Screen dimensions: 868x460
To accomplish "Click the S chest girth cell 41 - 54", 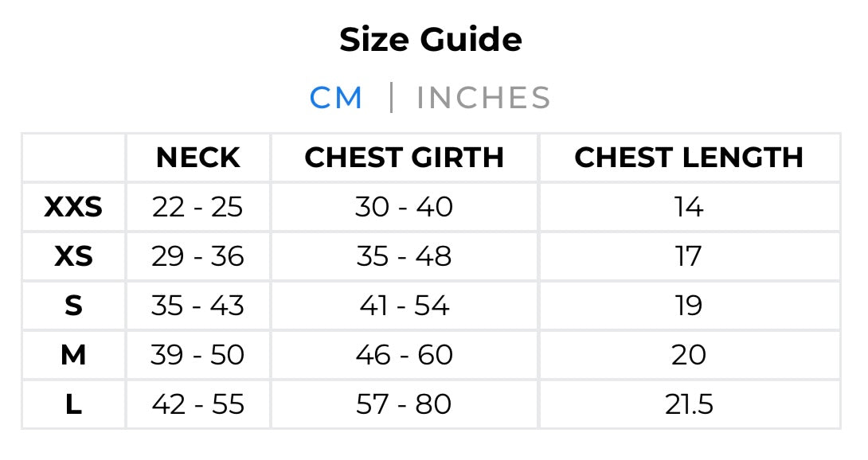I will pos(404,306).
